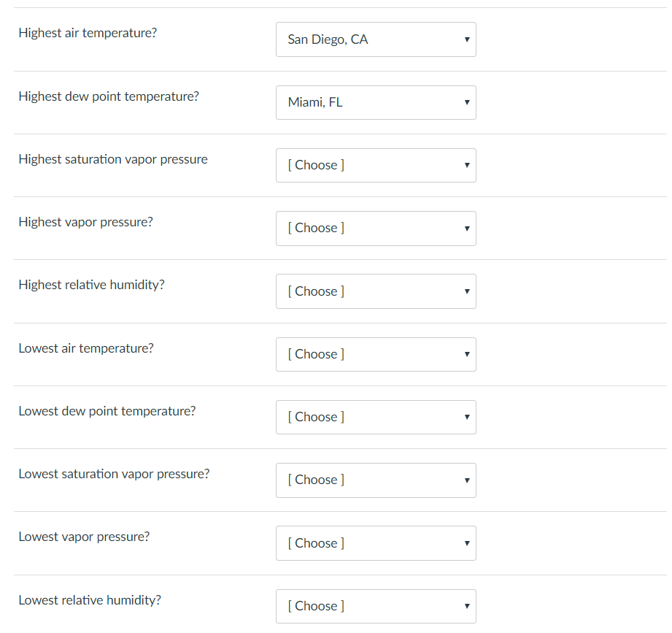
Task: Open the Highest vapor pressure dropdown
Action: point(375,228)
